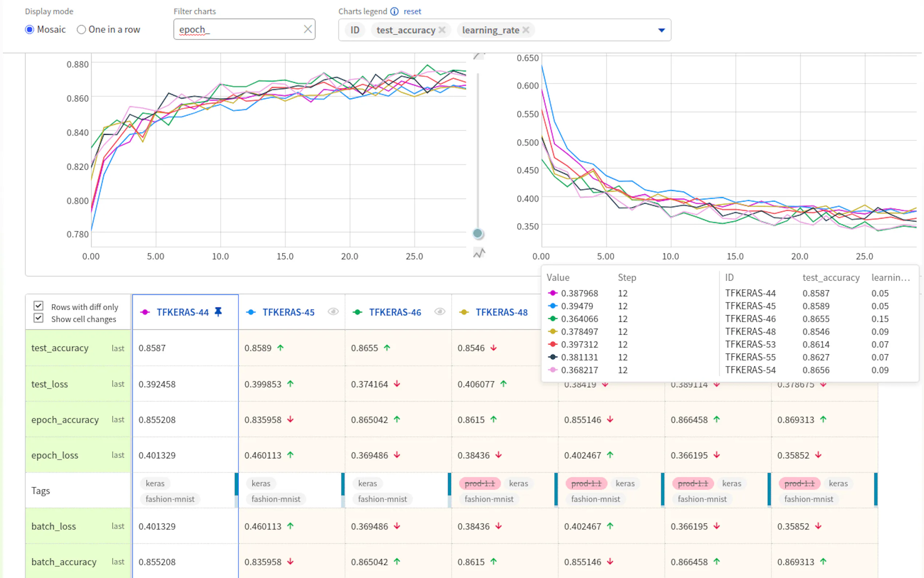The image size is (924, 578).
Task: Click the reset legend link
Action: pos(412,12)
